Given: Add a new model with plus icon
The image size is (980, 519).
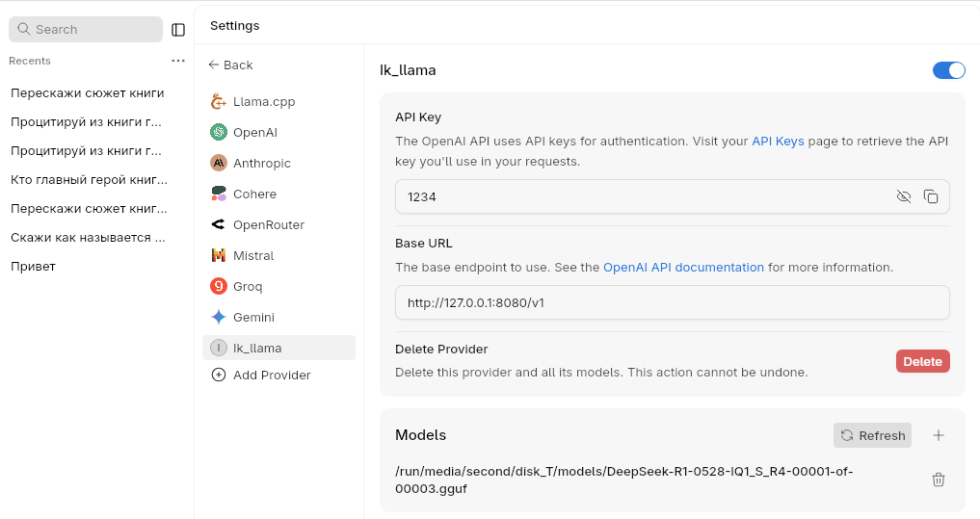Looking at the screenshot, I should click(939, 435).
